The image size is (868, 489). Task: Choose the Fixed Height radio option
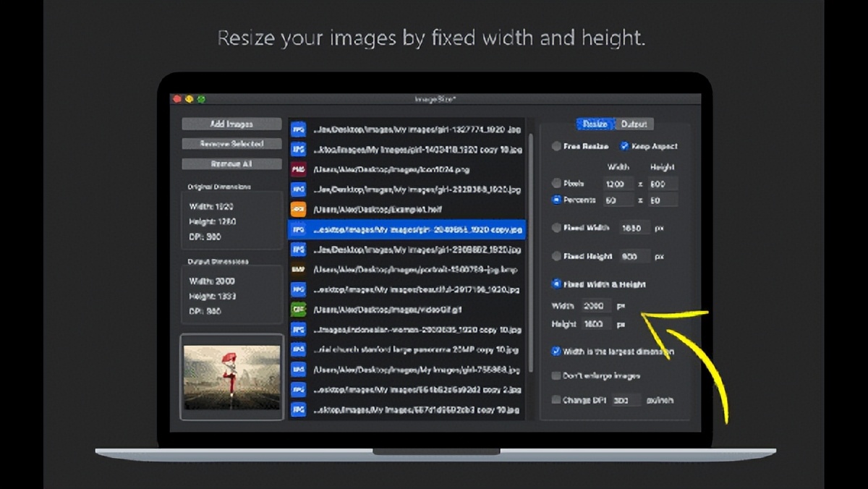[556, 256]
